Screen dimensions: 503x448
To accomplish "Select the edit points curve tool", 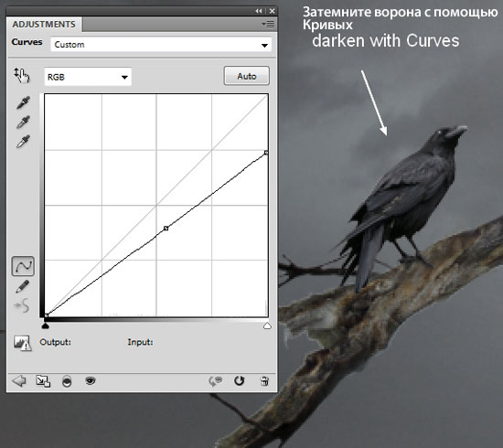I will coord(23,266).
